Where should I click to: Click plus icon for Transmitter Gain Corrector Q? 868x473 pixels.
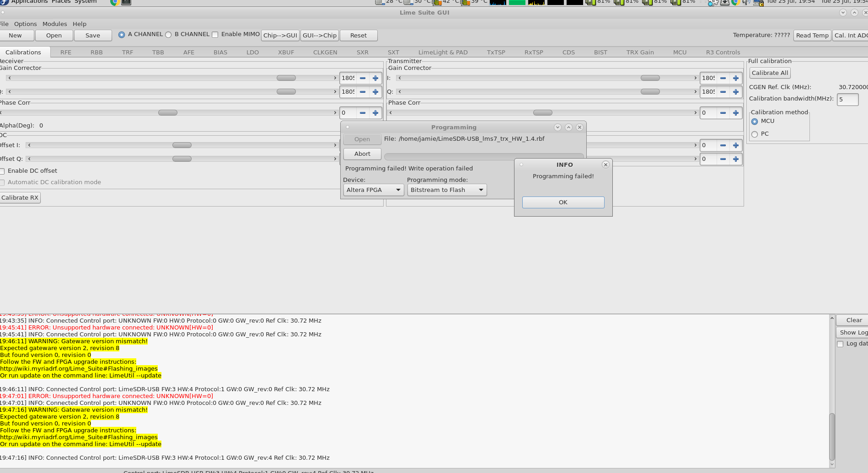pyautogui.click(x=736, y=92)
